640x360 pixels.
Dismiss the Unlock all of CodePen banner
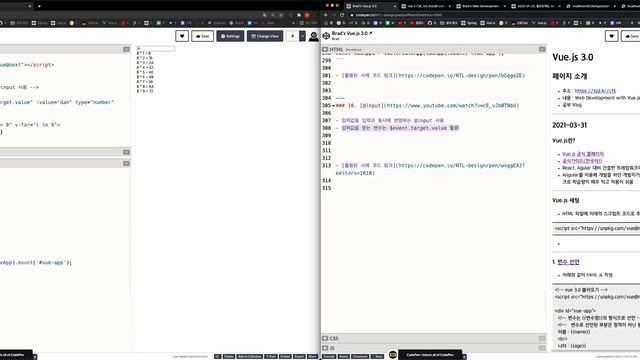tap(464, 357)
